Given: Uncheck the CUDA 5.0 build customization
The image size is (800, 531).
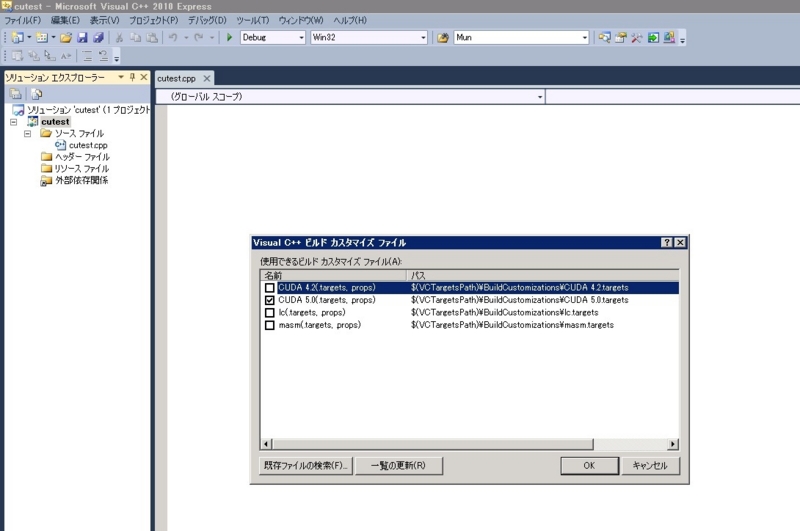Looking at the screenshot, I should [269, 300].
